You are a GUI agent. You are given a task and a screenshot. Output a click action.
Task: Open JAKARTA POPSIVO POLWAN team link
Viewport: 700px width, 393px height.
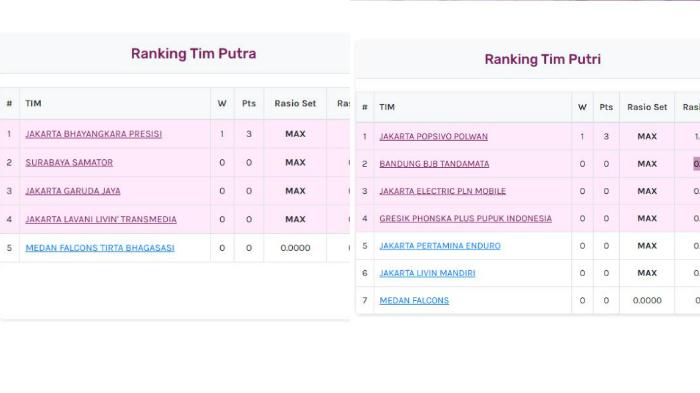433,137
